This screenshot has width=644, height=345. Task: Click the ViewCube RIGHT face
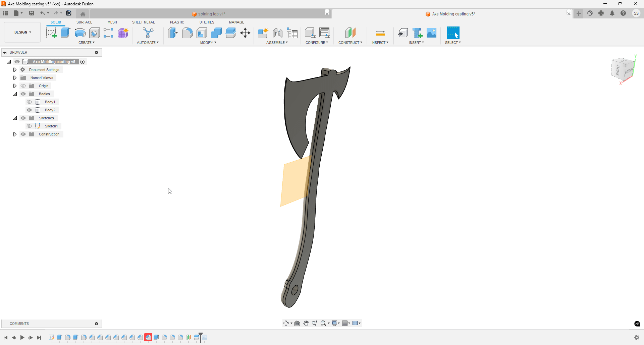pos(618,70)
